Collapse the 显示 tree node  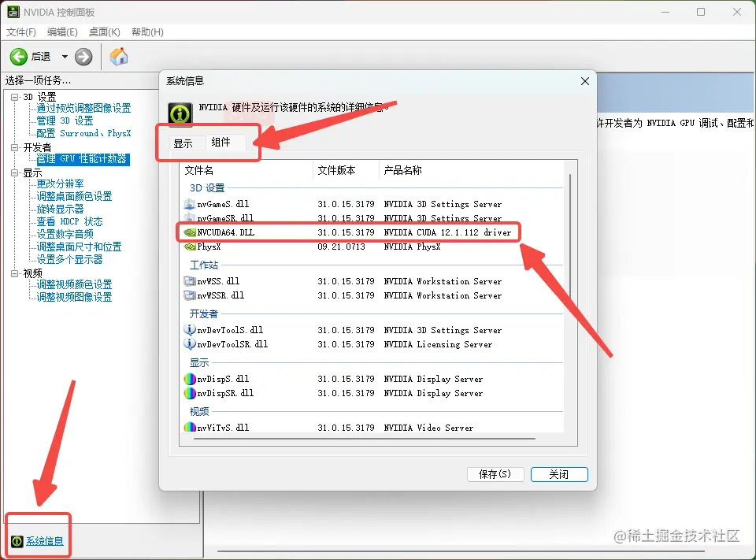tap(14, 172)
